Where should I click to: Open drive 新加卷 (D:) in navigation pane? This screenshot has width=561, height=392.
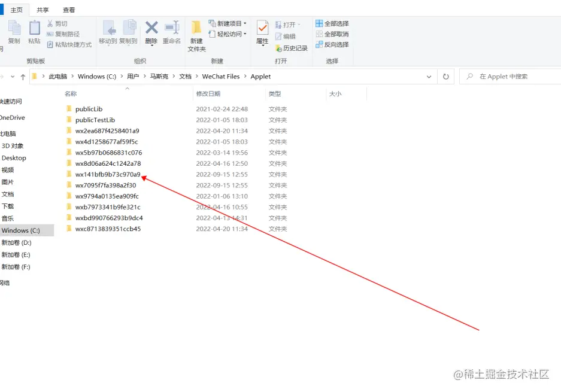[x=16, y=243]
